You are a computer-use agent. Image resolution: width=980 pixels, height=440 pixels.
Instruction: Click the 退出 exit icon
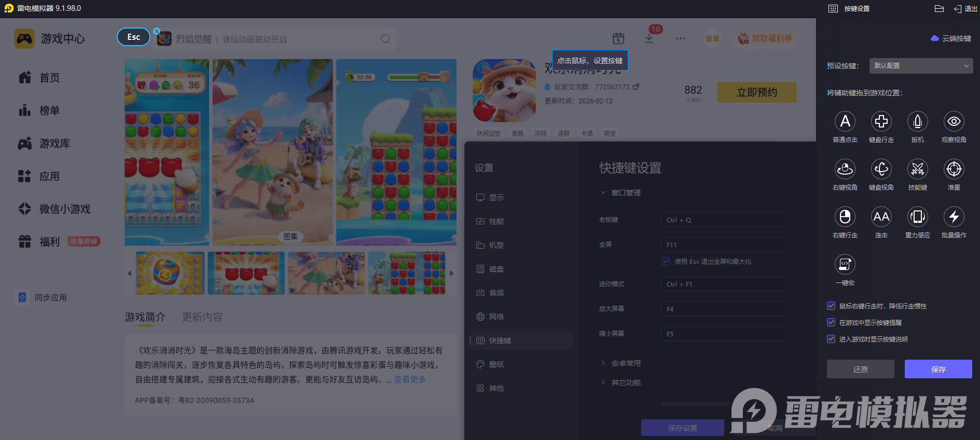[958, 9]
